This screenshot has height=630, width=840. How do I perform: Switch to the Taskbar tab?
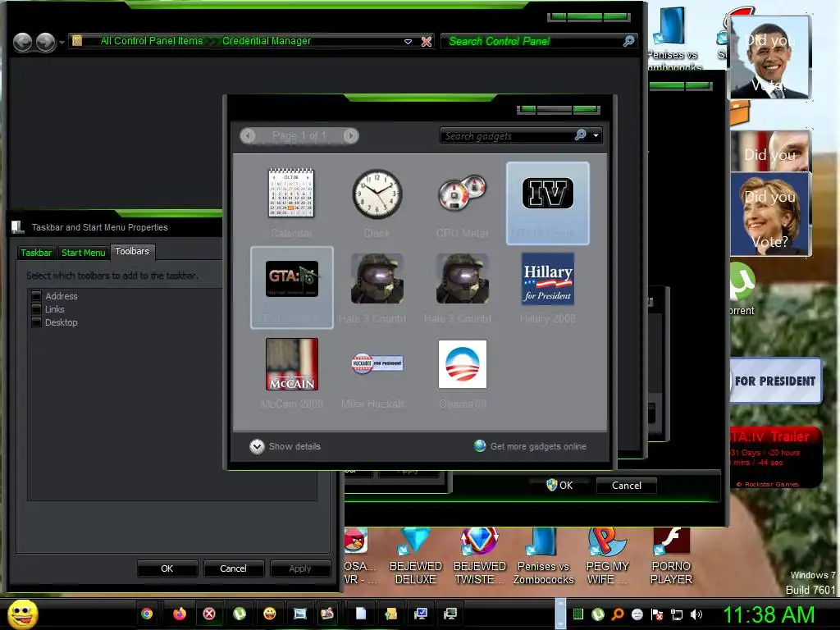coord(36,253)
